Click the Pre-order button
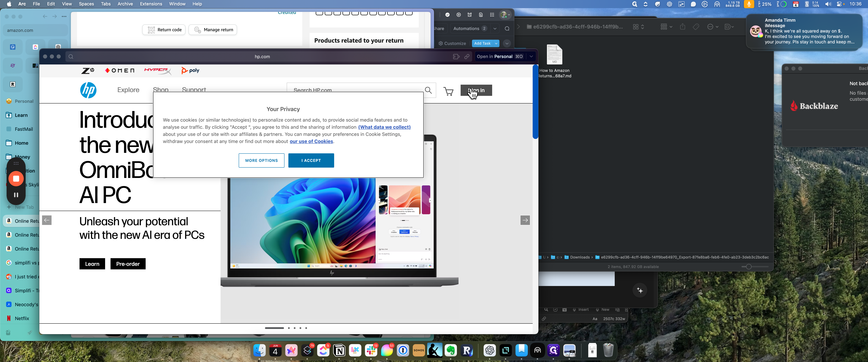This screenshot has height=362, width=868. [x=128, y=264]
